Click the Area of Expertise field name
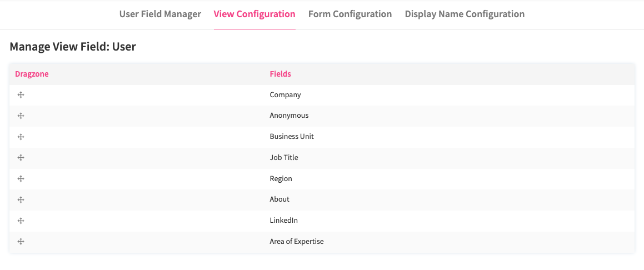644x270 pixels. pyautogui.click(x=297, y=242)
